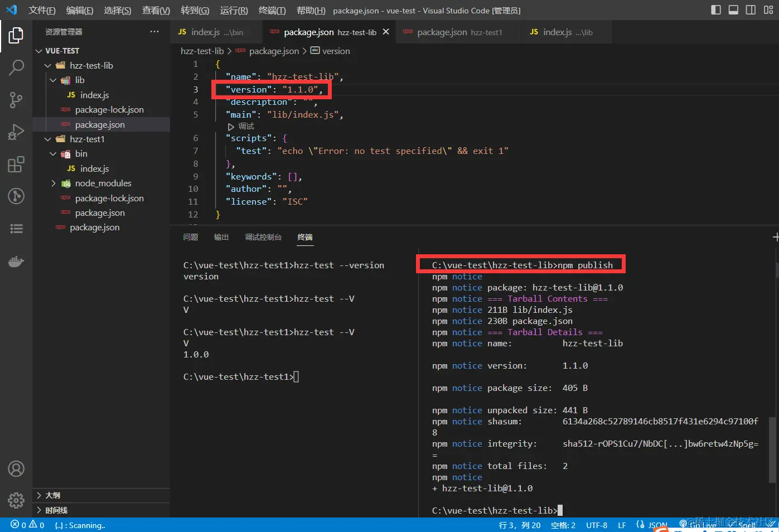Click hzz-test-lib breadcrumb segment
Image resolution: width=779 pixels, height=532 pixels.
[x=202, y=51]
